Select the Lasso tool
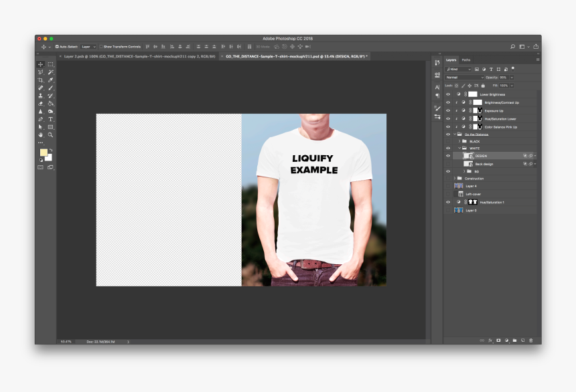The height and width of the screenshot is (392, 576). pos(42,72)
